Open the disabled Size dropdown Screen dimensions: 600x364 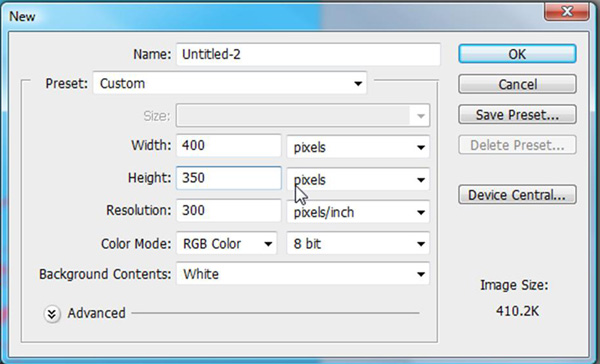click(x=303, y=116)
